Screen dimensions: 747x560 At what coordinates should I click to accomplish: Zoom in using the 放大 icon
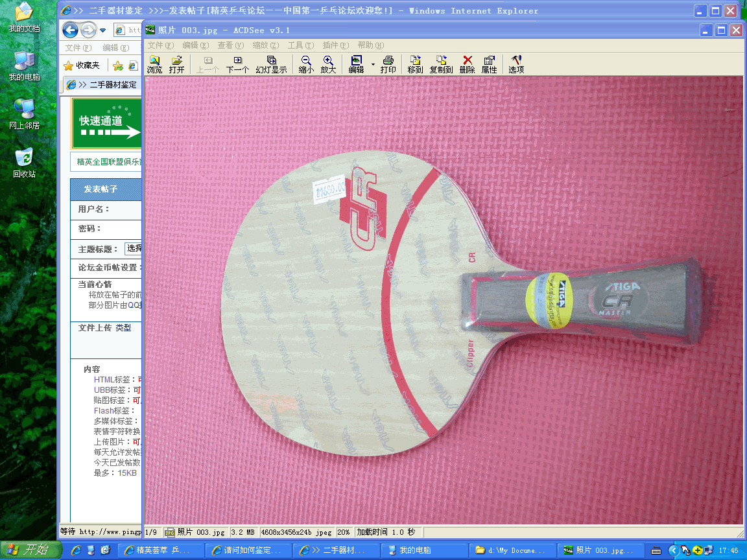[x=328, y=64]
